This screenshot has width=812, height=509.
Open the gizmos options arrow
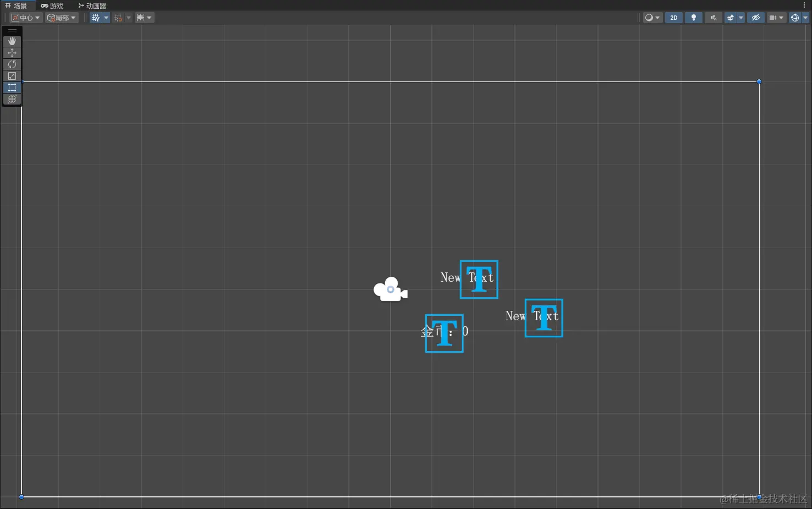tap(805, 18)
